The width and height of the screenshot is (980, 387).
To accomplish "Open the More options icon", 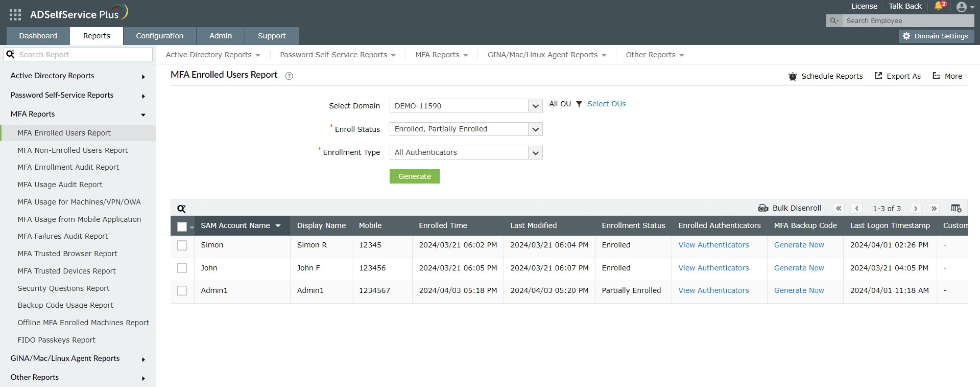I will [x=936, y=76].
